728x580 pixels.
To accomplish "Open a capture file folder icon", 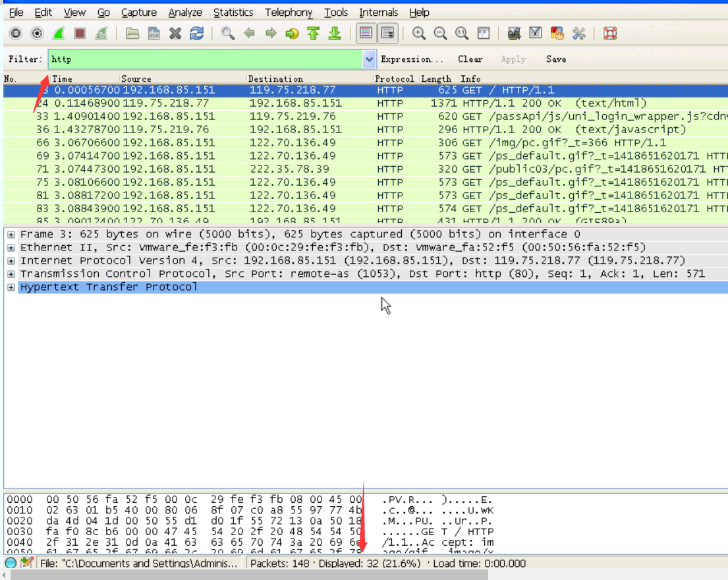I will (x=132, y=34).
